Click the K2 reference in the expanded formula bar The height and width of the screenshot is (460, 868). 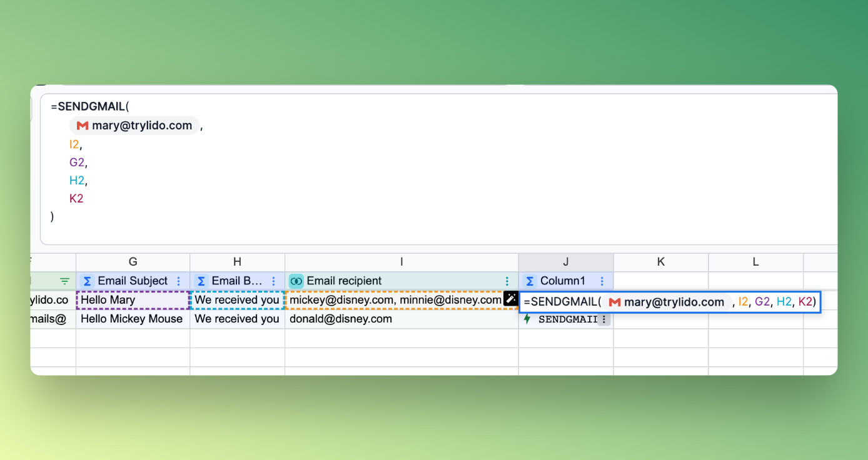(x=76, y=199)
